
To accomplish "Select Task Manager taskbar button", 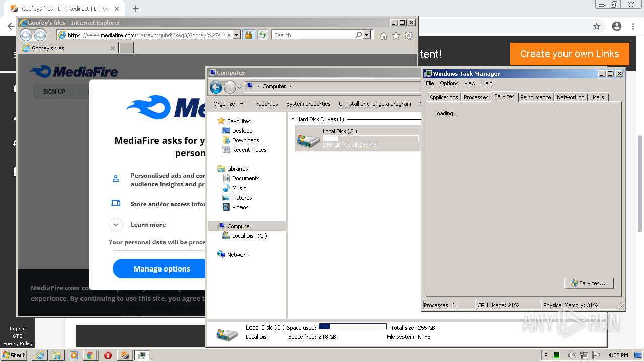I will [142, 355].
